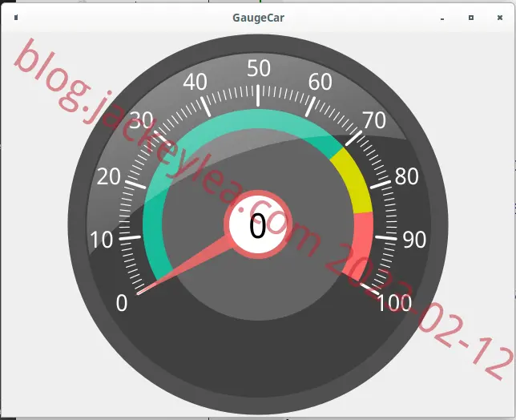Click the scale label 60
Viewport: 516px width, 420px height.
coord(320,82)
